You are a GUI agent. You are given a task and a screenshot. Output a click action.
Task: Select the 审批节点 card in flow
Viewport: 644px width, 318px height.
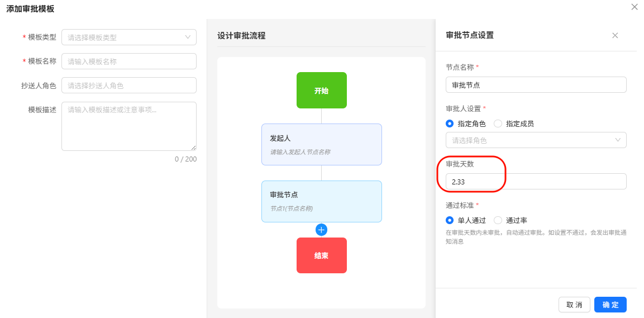[321, 201]
